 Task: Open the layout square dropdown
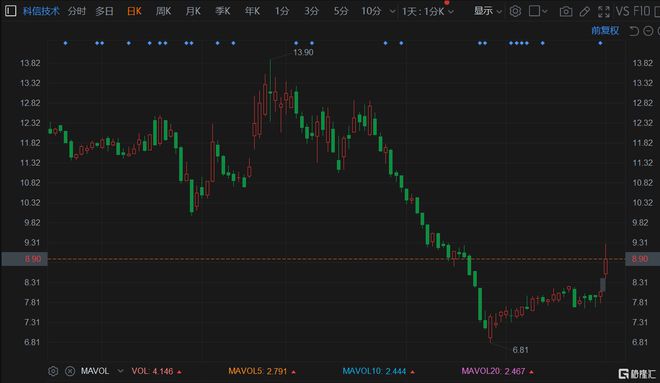[538, 11]
